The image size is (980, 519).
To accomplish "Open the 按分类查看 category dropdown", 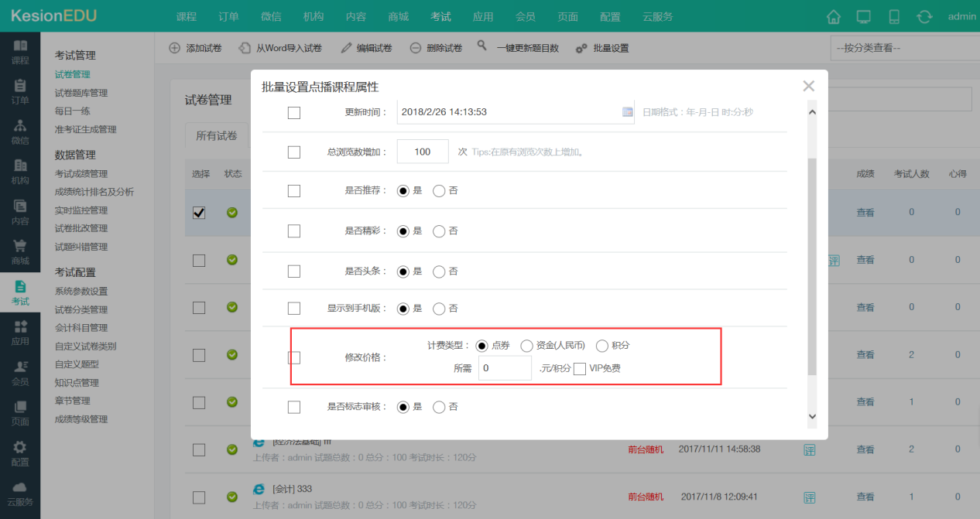I will [x=900, y=48].
